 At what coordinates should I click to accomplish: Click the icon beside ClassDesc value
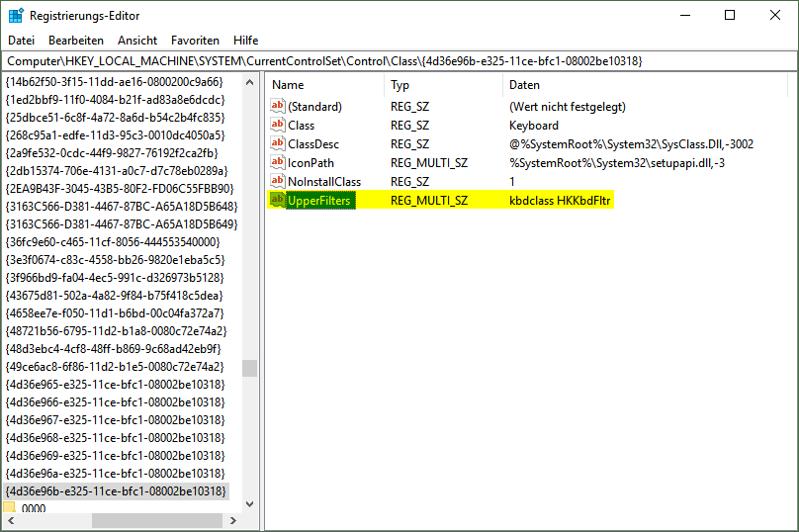coord(278,143)
